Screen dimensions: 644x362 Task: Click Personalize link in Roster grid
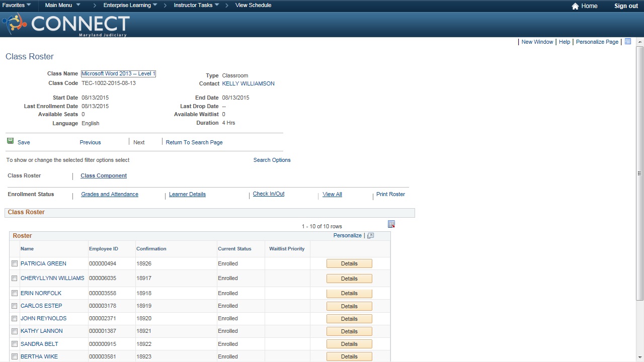tap(347, 235)
